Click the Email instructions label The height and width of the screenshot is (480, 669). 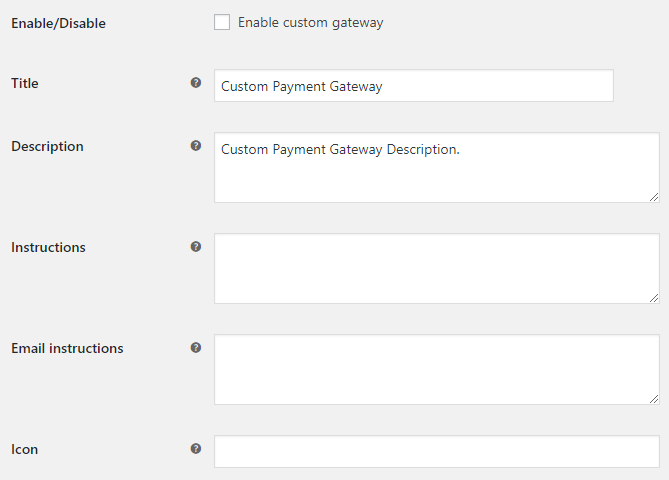coord(67,349)
